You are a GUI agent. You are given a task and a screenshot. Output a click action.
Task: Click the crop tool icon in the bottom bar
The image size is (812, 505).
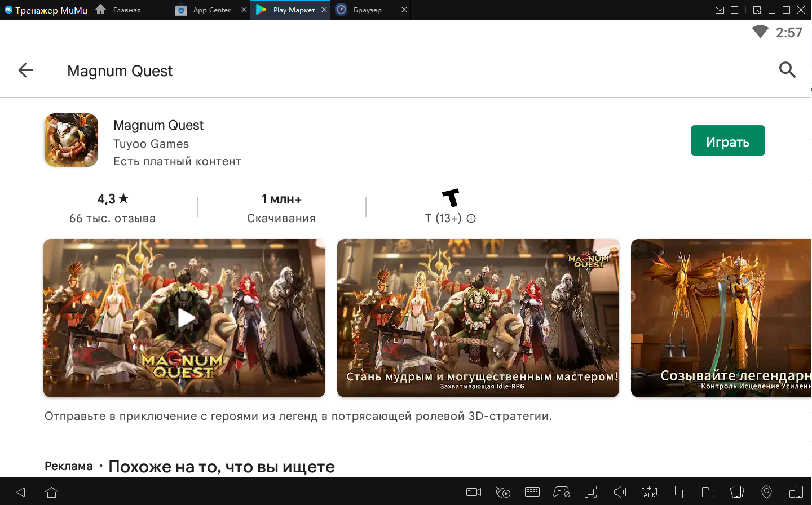pos(679,492)
